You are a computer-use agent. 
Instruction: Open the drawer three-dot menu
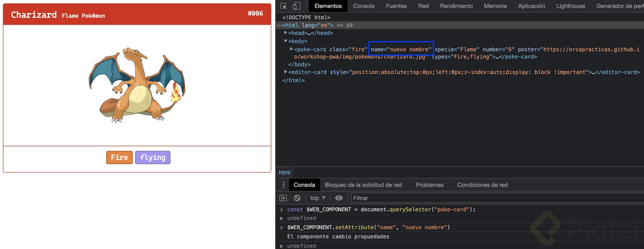pos(283,185)
